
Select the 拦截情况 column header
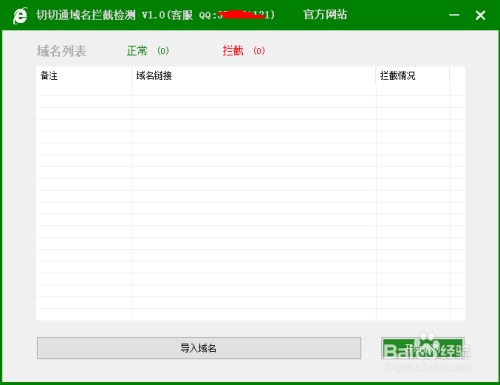point(413,76)
